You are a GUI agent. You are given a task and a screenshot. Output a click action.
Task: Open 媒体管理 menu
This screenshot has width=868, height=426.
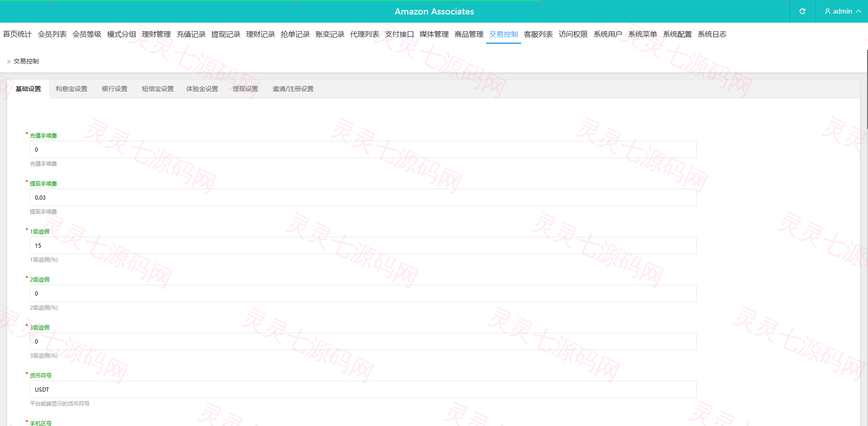434,34
